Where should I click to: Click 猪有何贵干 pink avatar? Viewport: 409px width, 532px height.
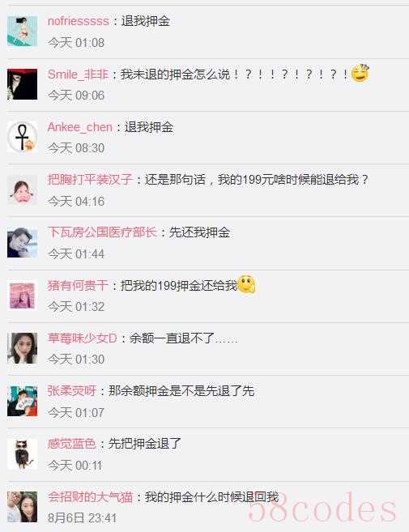coord(23,296)
